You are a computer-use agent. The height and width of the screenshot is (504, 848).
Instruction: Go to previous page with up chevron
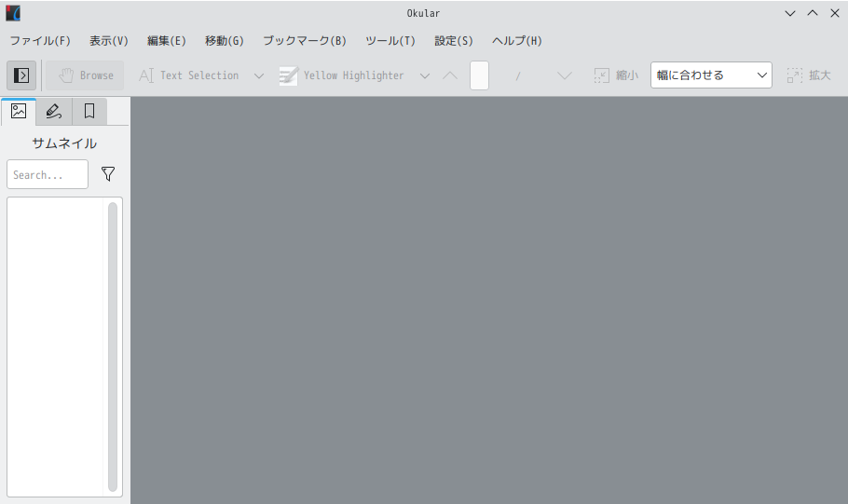click(x=450, y=75)
